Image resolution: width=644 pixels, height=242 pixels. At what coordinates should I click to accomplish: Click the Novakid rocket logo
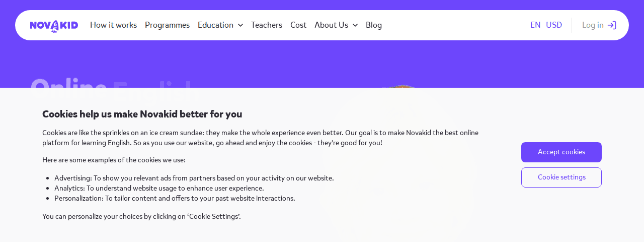tap(54, 26)
